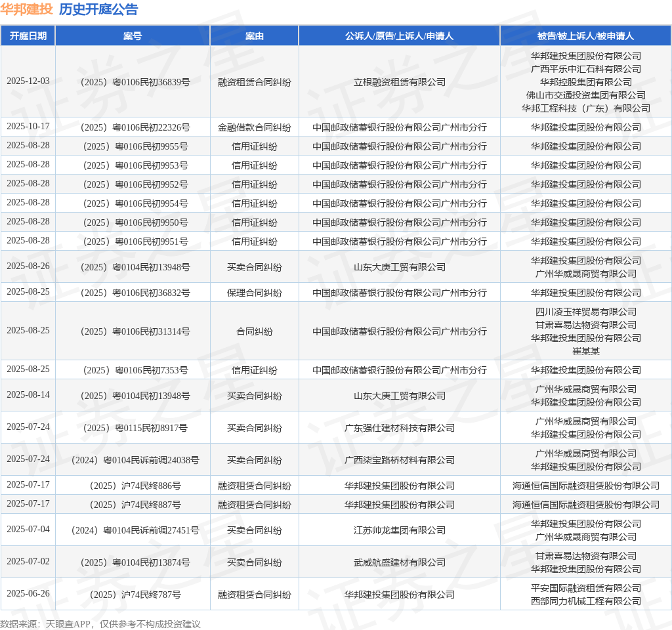Select the 被告/被上诉人/被申请人 column header
The height and width of the screenshot is (630, 672).
tap(585, 36)
